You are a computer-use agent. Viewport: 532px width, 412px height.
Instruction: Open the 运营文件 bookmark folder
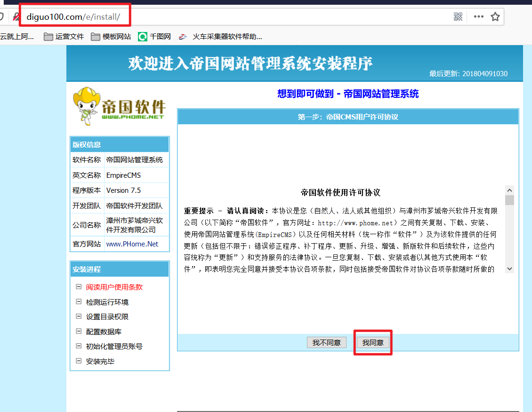pyautogui.click(x=64, y=37)
